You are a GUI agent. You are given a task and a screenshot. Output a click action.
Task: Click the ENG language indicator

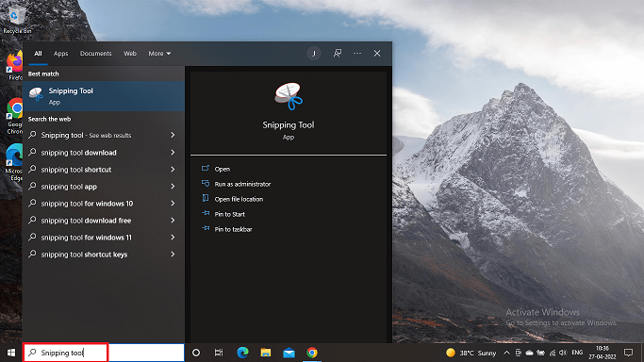click(x=577, y=353)
